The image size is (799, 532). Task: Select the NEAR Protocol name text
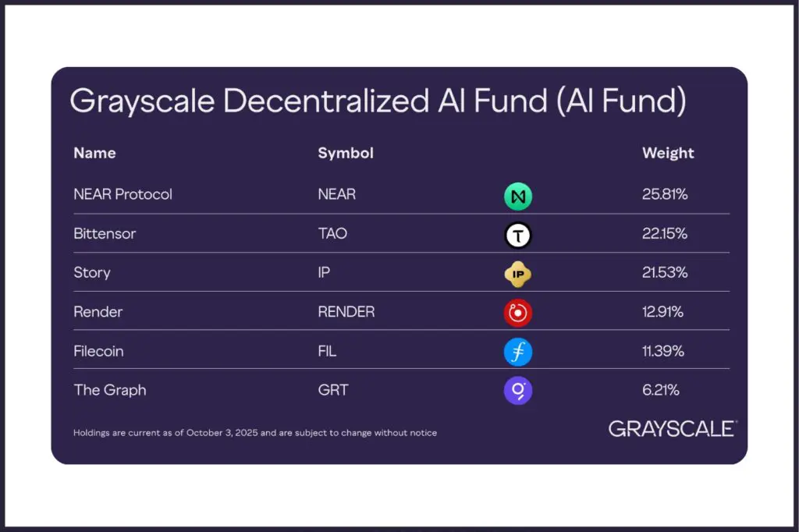[x=123, y=194]
